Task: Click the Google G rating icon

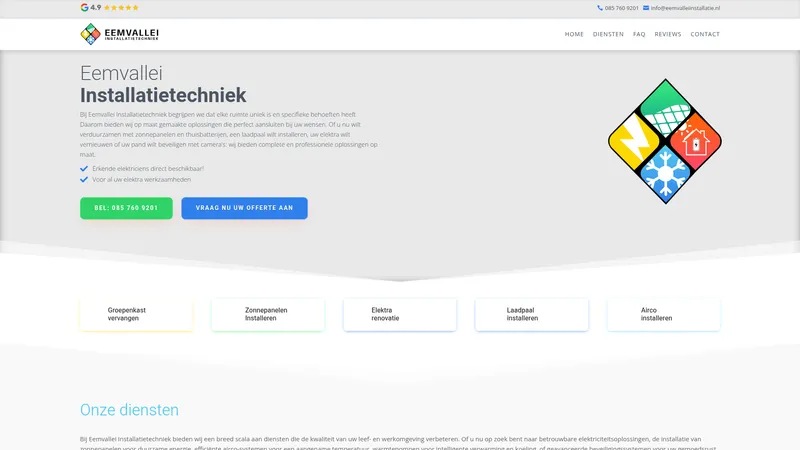Action: [84, 8]
